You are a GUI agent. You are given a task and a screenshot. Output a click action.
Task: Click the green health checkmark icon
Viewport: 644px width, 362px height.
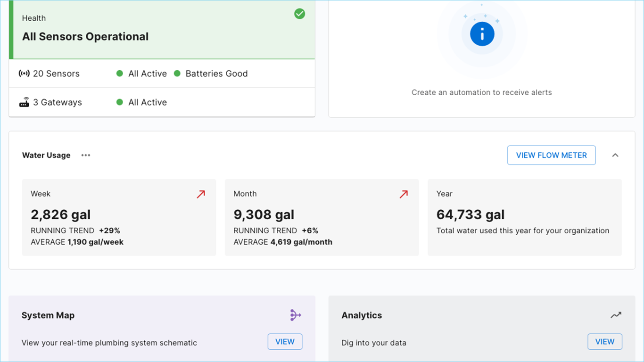click(300, 14)
